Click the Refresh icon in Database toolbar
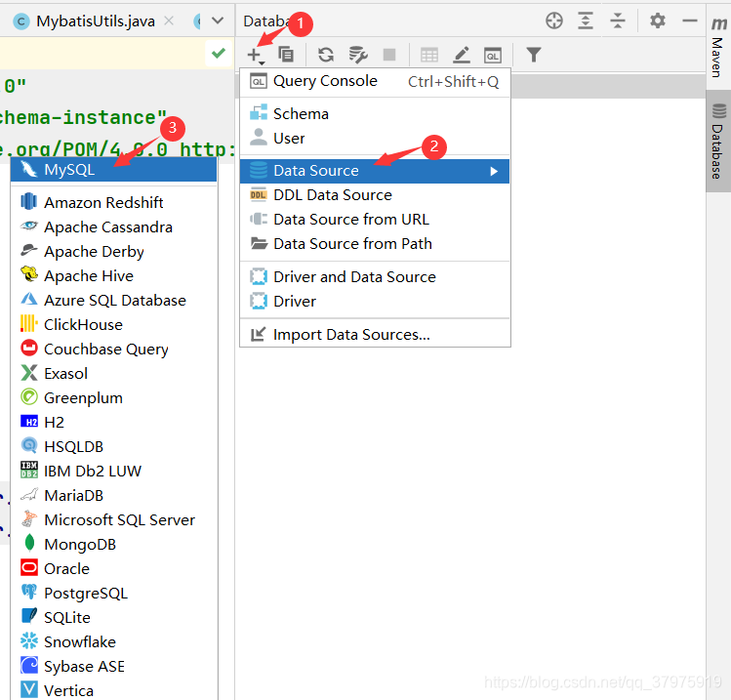 pos(326,55)
